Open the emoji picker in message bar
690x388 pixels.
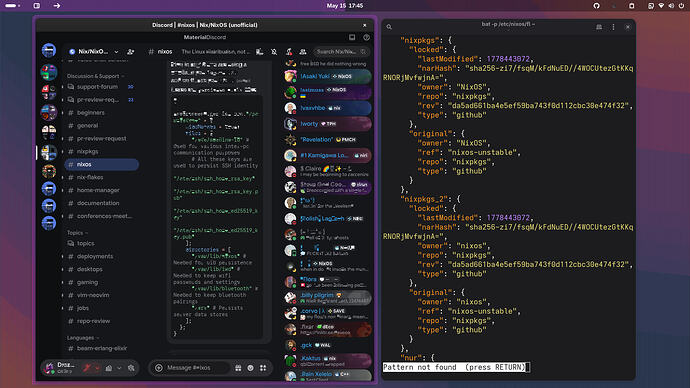tap(250, 368)
